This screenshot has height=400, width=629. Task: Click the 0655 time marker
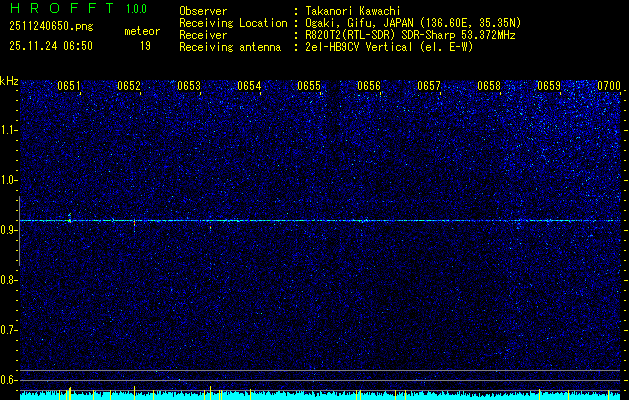[x=309, y=86]
